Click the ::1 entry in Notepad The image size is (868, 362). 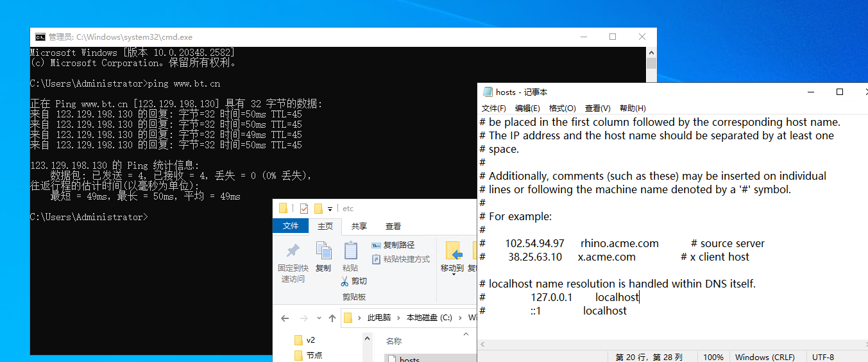point(536,311)
